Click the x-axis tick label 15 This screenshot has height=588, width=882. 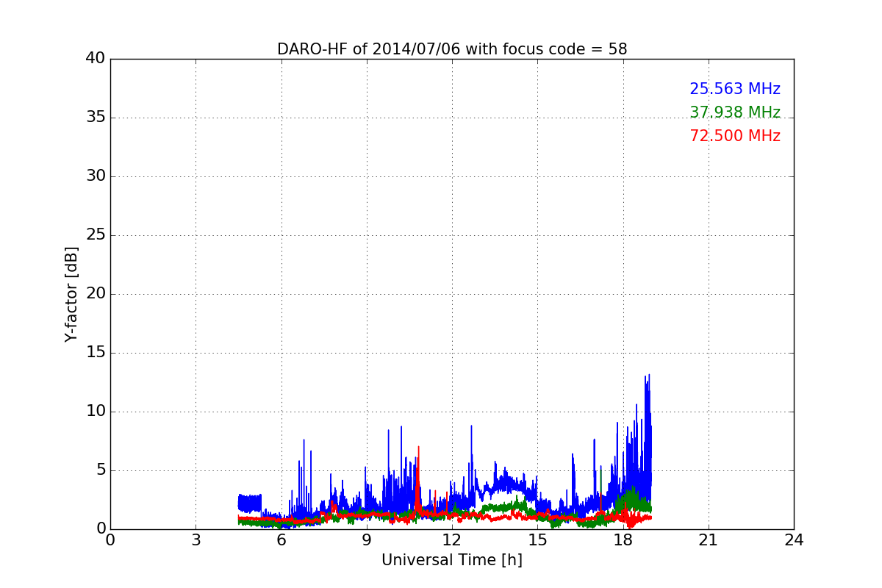[537, 539]
